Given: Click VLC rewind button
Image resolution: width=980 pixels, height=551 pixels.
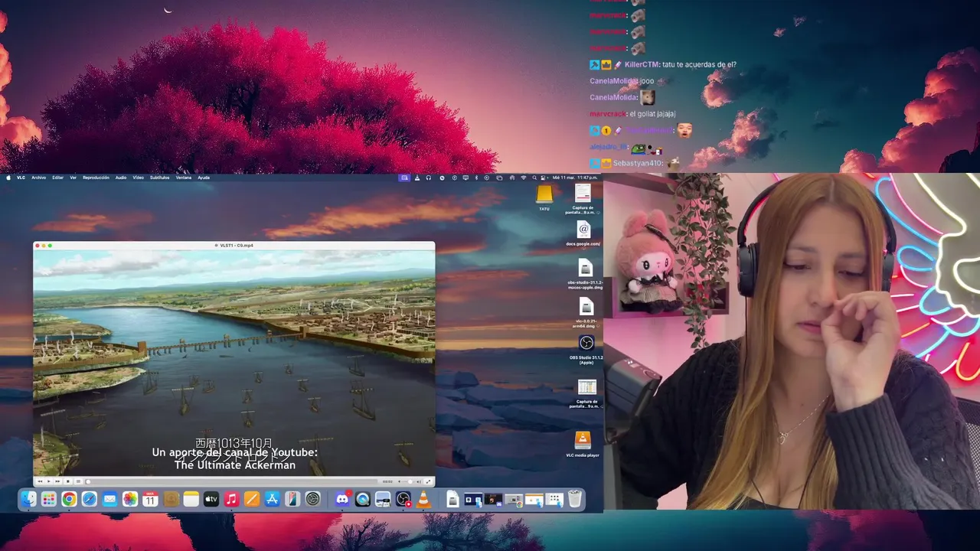Looking at the screenshot, I should (x=40, y=481).
